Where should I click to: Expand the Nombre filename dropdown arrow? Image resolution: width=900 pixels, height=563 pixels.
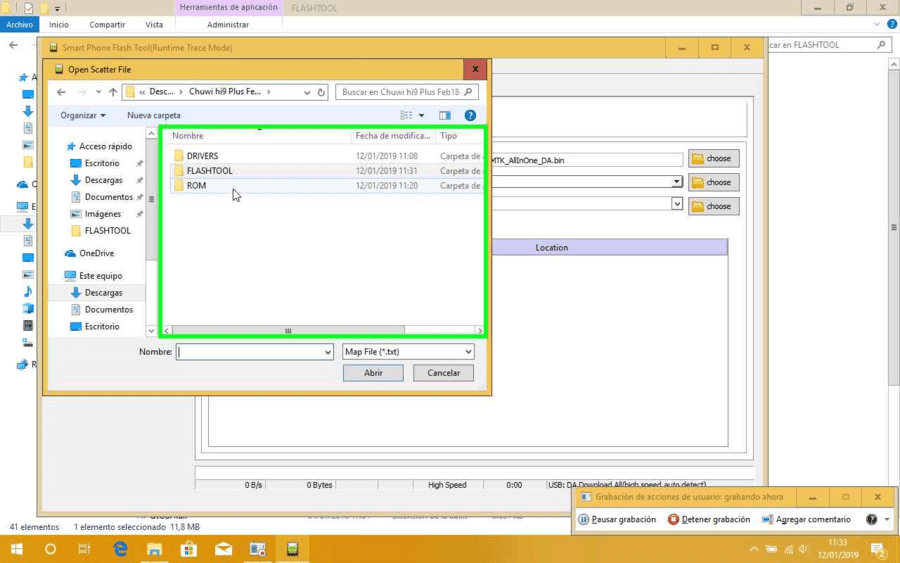pos(328,352)
